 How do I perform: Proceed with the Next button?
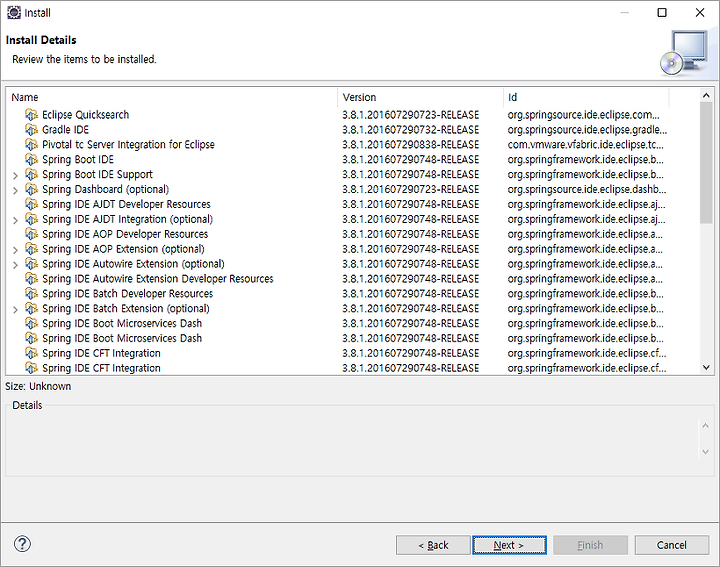click(509, 545)
